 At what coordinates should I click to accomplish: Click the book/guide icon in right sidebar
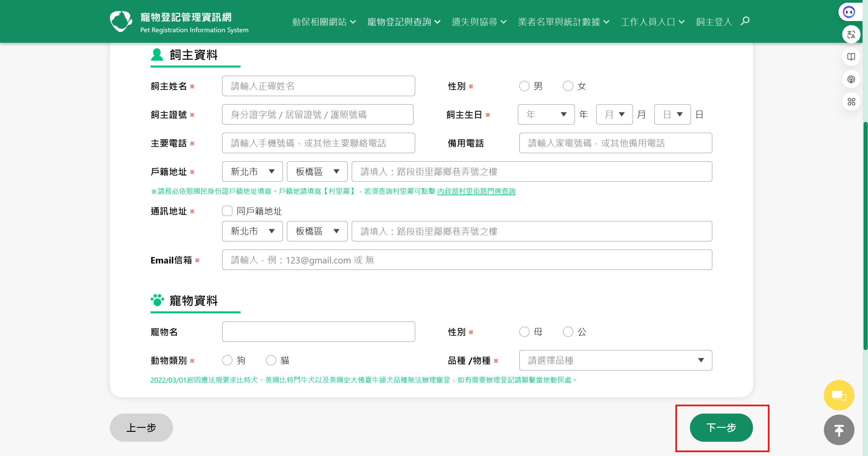pos(851,57)
